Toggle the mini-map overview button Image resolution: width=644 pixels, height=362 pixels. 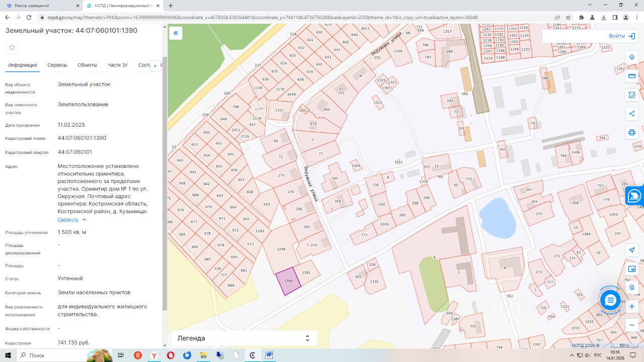click(632, 269)
